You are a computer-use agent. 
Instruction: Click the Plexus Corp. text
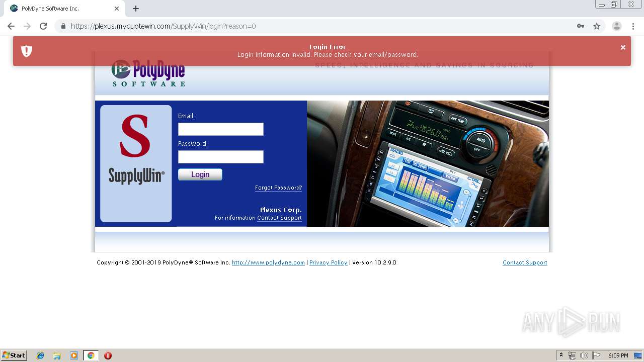click(281, 210)
